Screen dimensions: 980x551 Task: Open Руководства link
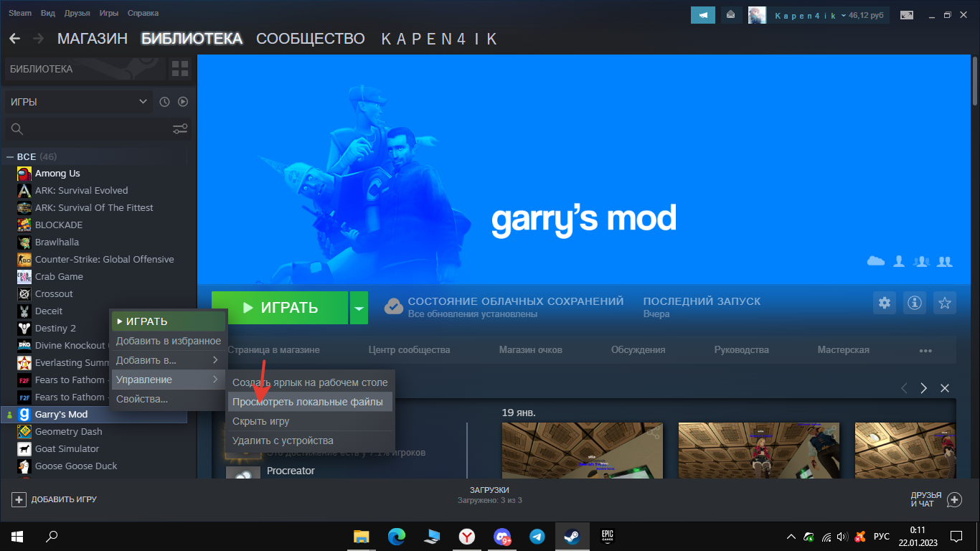click(x=741, y=350)
